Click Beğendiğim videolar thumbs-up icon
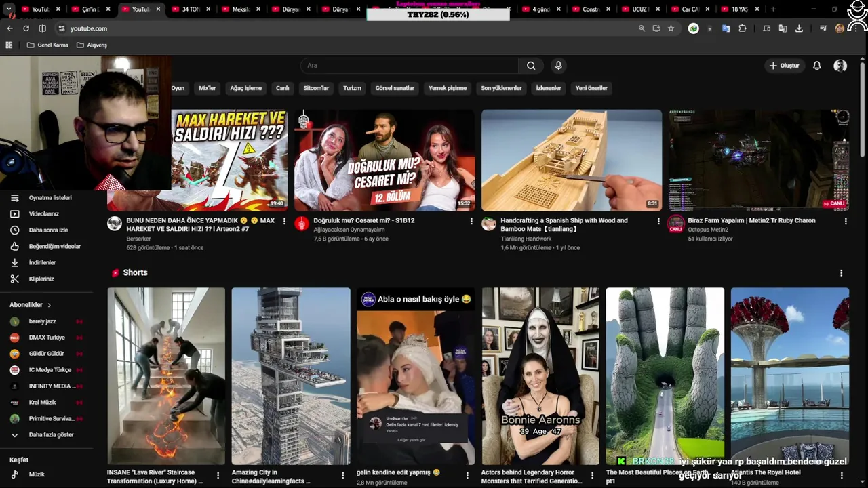The image size is (868, 488). (15, 246)
